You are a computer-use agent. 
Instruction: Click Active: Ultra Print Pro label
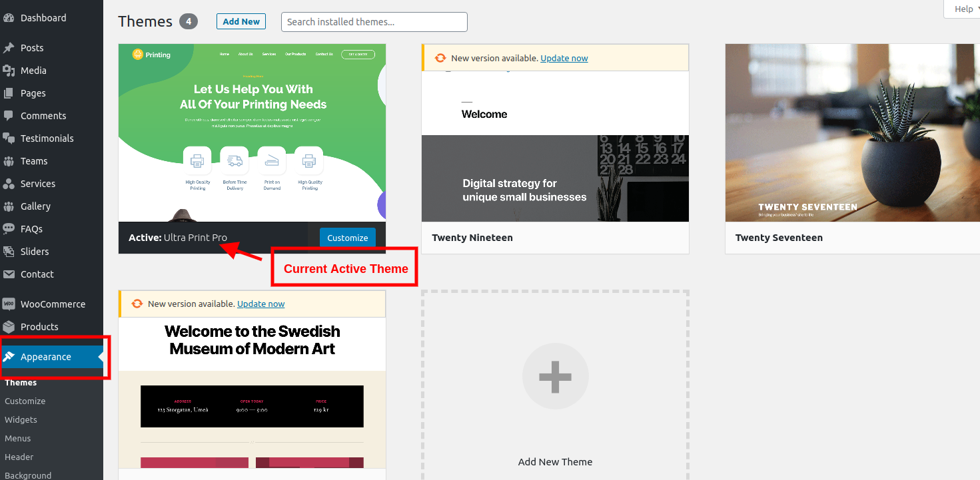(178, 238)
